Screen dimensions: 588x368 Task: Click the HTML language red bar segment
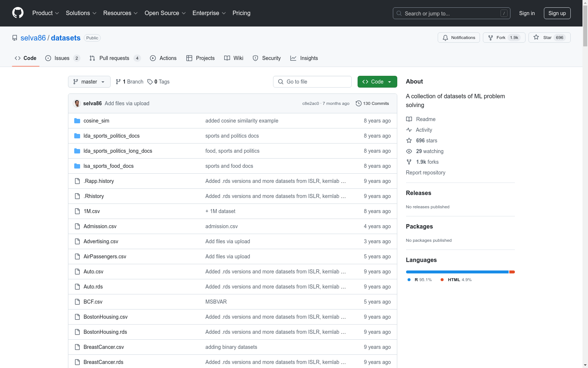(x=512, y=272)
